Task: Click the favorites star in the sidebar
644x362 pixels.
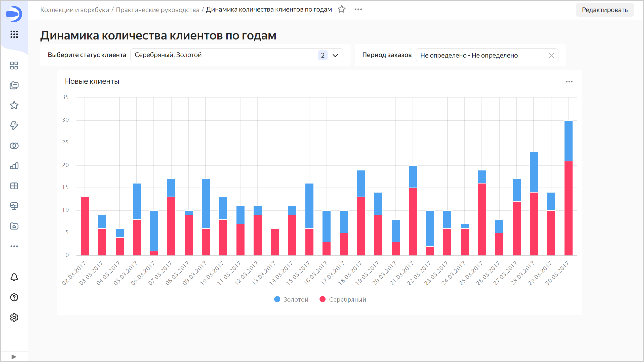Action: tap(14, 105)
